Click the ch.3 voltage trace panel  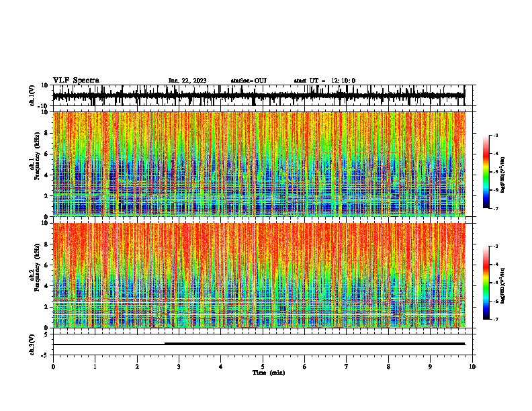click(x=264, y=345)
